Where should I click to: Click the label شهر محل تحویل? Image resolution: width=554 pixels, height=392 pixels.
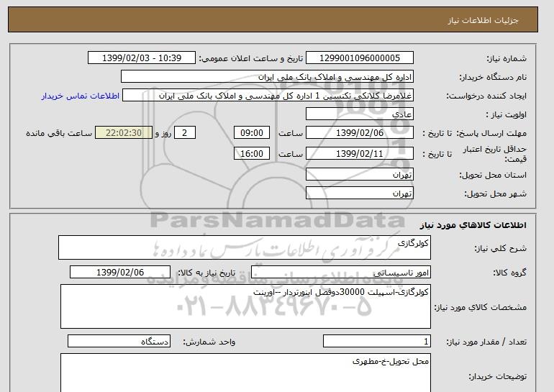495,193
